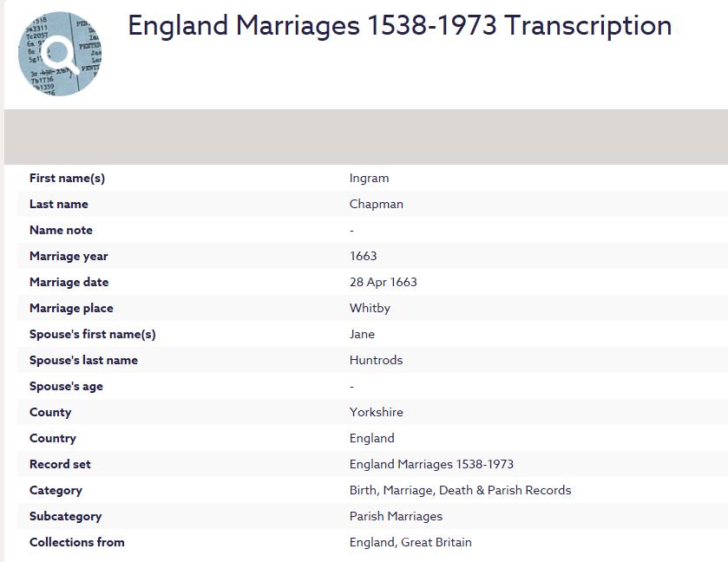This screenshot has width=728, height=562.
Task: Click the page title heading
Action: 399,26
